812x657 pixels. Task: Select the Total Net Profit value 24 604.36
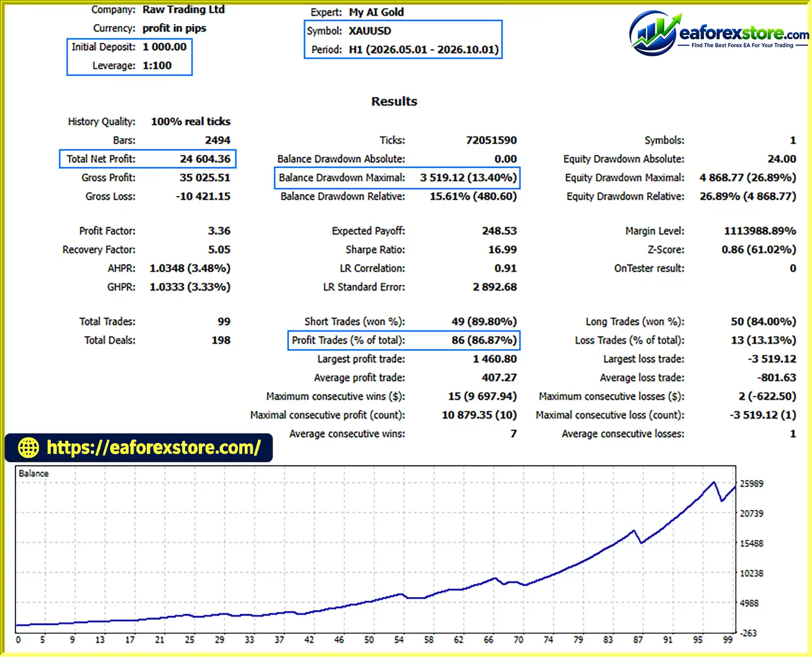(x=205, y=159)
